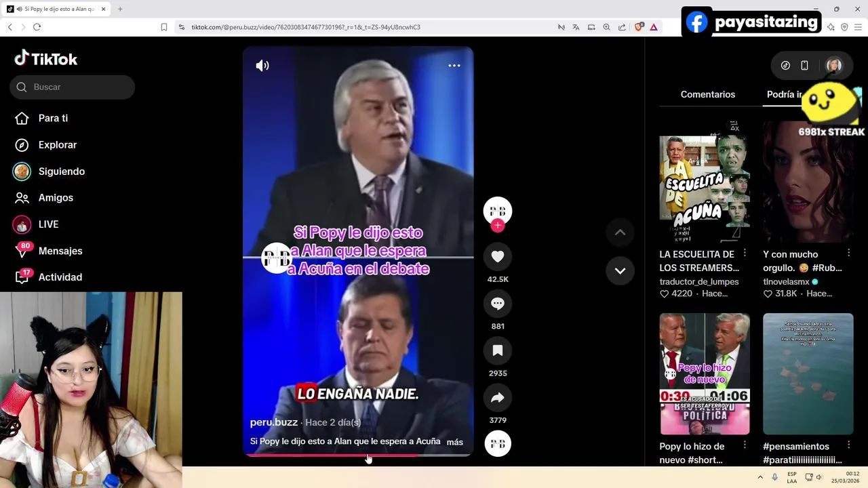The width and height of the screenshot is (868, 488).
Task: Open options for 'LA ESCUELITA DE LOS STREAMERS'
Action: 745,253
